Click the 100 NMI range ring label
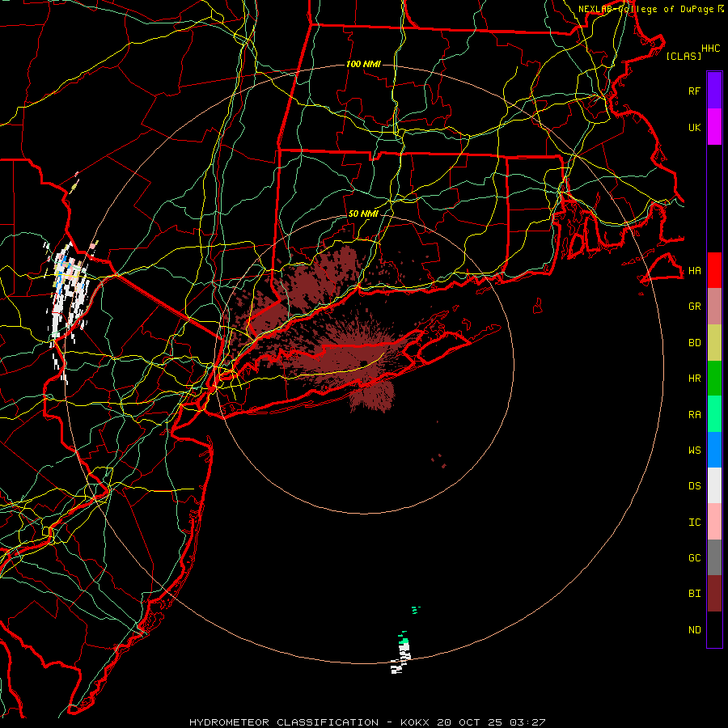 click(363, 64)
